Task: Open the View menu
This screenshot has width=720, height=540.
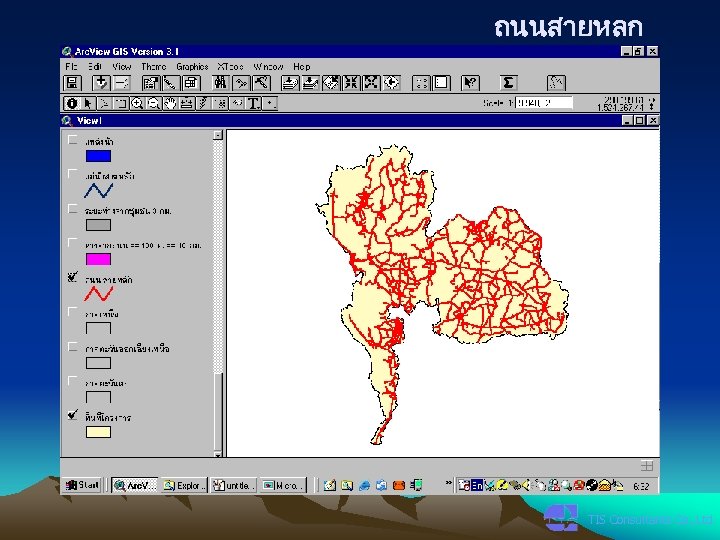Action: (x=122, y=67)
